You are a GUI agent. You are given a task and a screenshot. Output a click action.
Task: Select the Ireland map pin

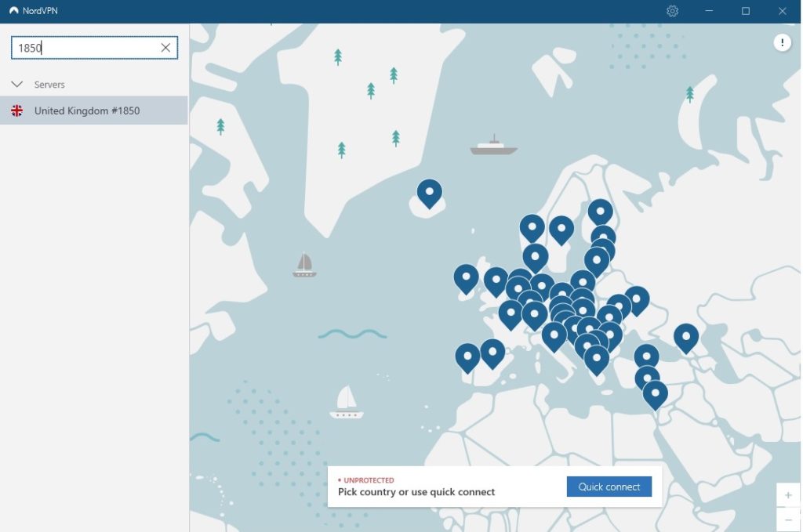click(x=466, y=278)
